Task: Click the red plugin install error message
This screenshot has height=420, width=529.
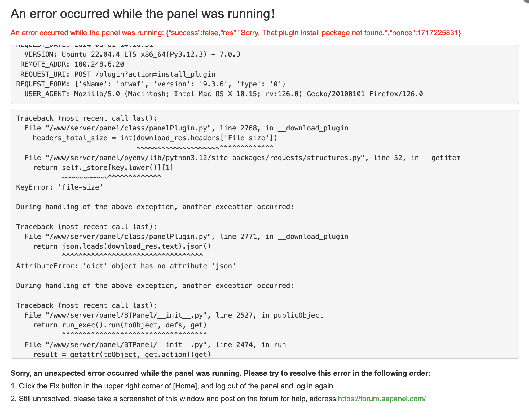Action: coord(236,33)
